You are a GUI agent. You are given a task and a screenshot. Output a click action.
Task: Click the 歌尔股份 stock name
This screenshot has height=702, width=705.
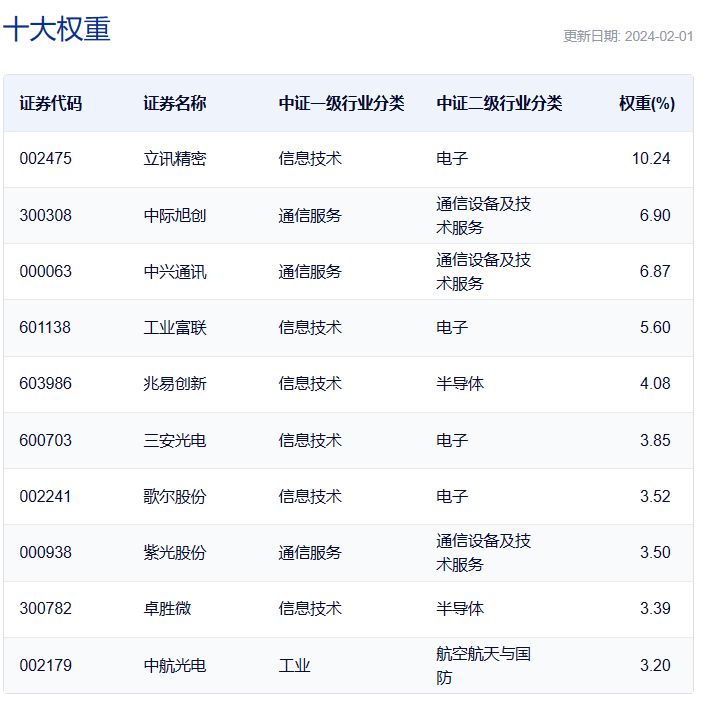click(175, 497)
